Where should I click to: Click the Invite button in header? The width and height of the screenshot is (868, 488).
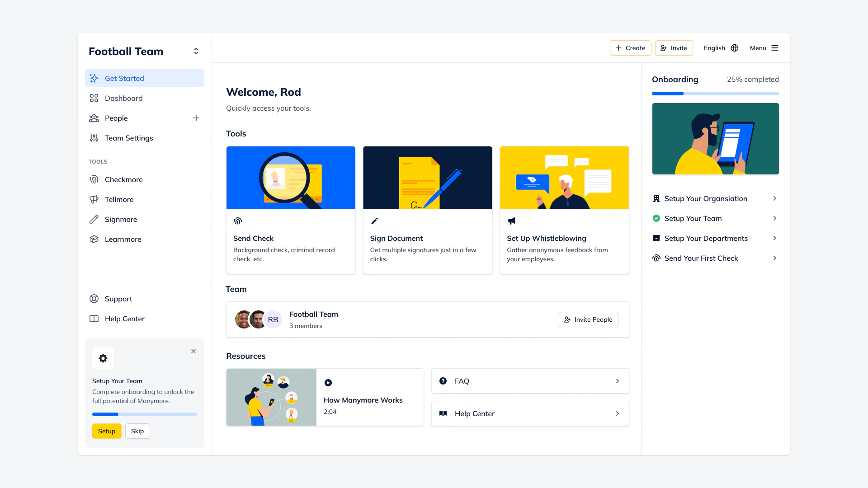tap(674, 48)
